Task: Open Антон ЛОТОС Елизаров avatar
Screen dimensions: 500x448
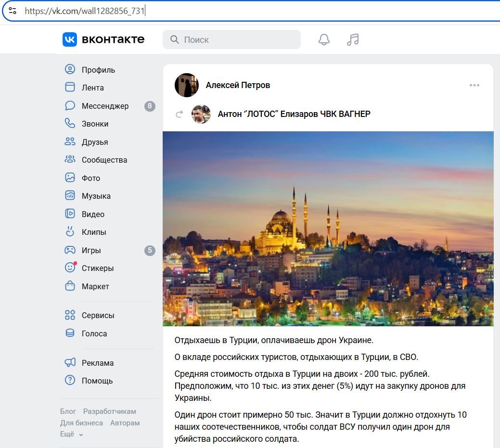Action: tap(201, 114)
